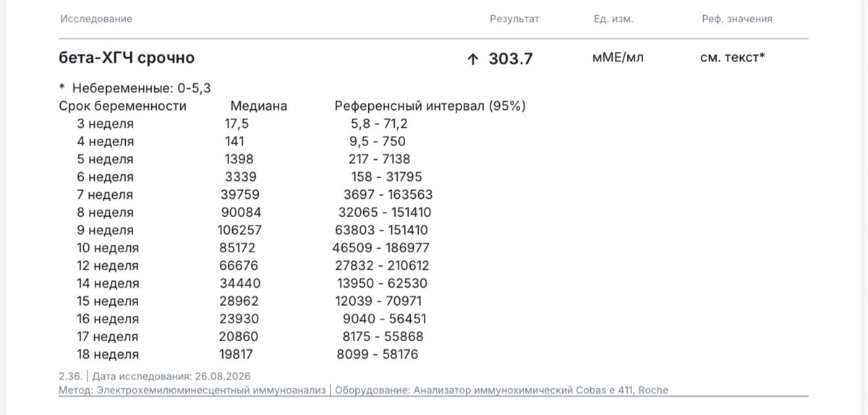Select the 4 неделя row label

106,142
